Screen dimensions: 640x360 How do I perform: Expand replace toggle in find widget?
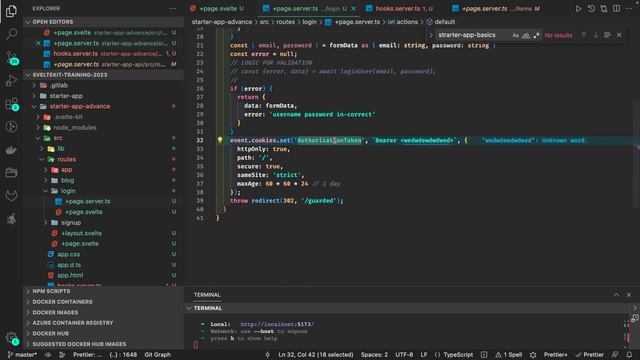tap(431, 35)
